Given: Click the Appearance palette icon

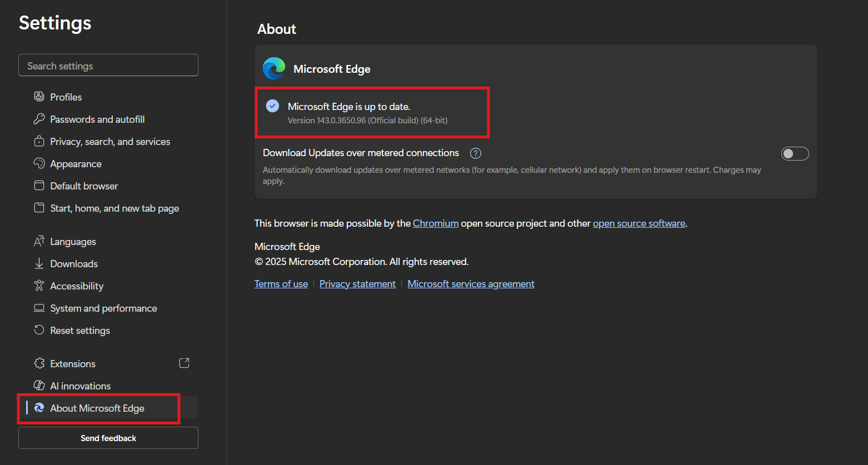Looking at the screenshot, I should tap(39, 163).
